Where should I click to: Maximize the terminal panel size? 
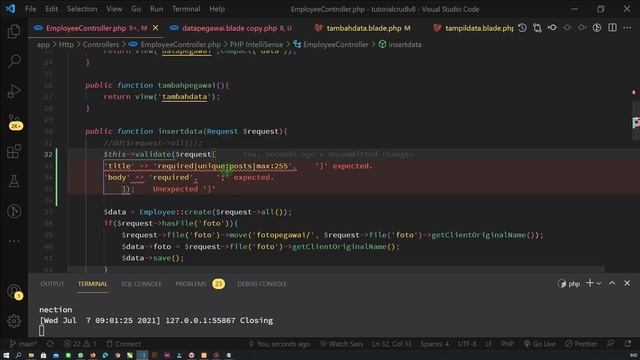[x=612, y=283]
